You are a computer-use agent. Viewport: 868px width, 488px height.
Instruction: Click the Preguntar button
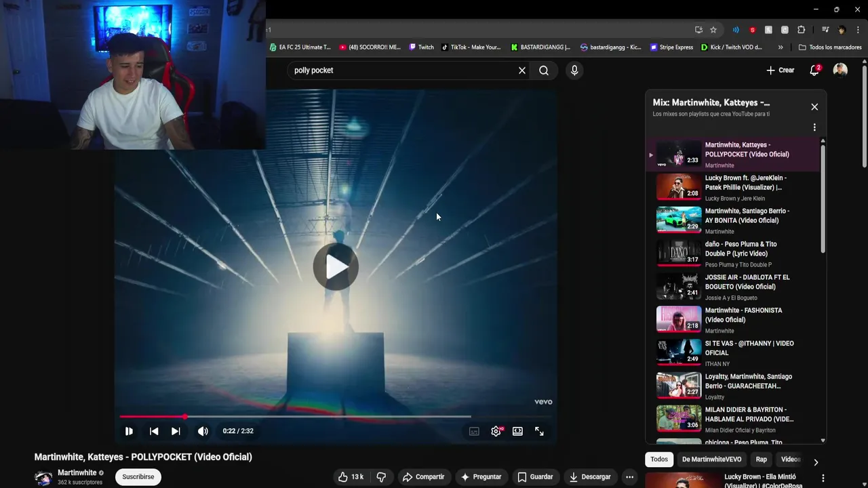pos(481,477)
